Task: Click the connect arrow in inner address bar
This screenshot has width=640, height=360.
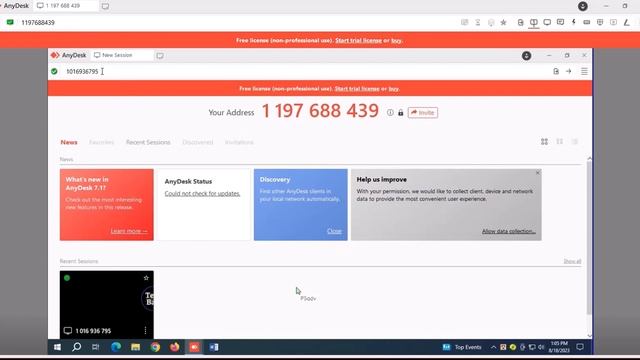Action: tap(569, 71)
